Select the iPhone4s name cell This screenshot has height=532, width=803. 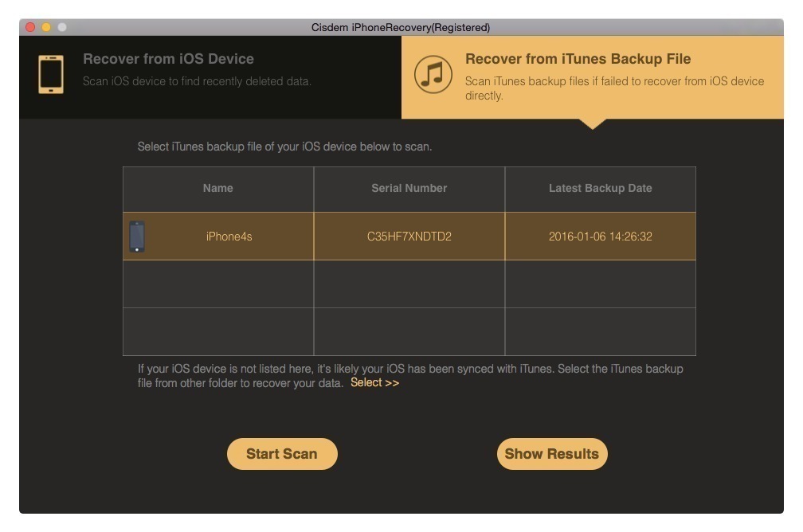(218, 236)
